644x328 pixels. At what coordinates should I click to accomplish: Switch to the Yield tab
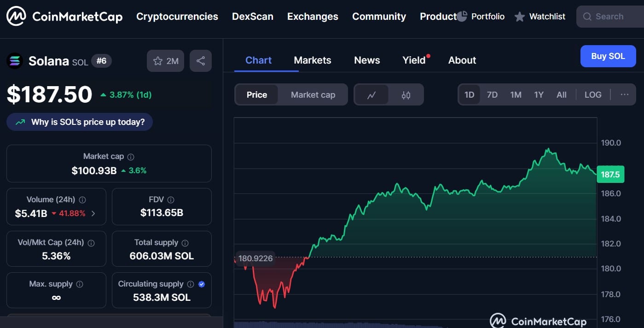[x=414, y=60]
